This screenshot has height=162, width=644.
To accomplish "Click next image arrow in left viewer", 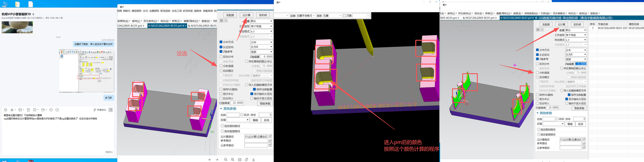I will point(217,160).
